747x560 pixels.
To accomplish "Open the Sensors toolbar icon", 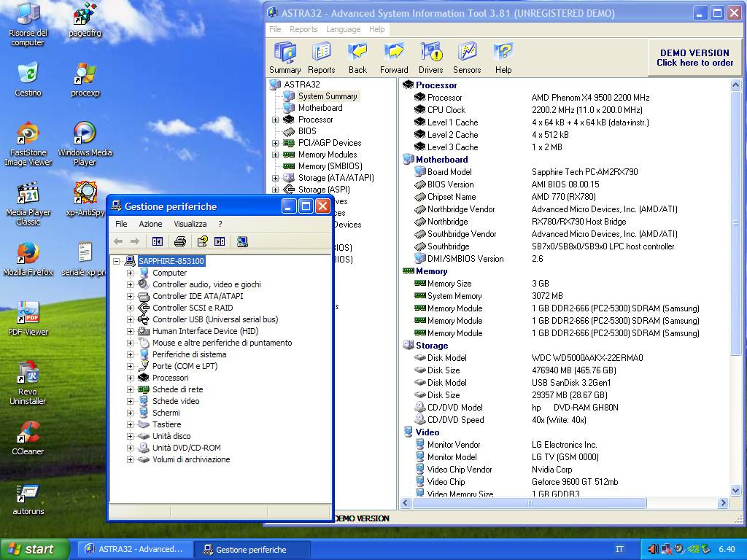I will coord(467,58).
